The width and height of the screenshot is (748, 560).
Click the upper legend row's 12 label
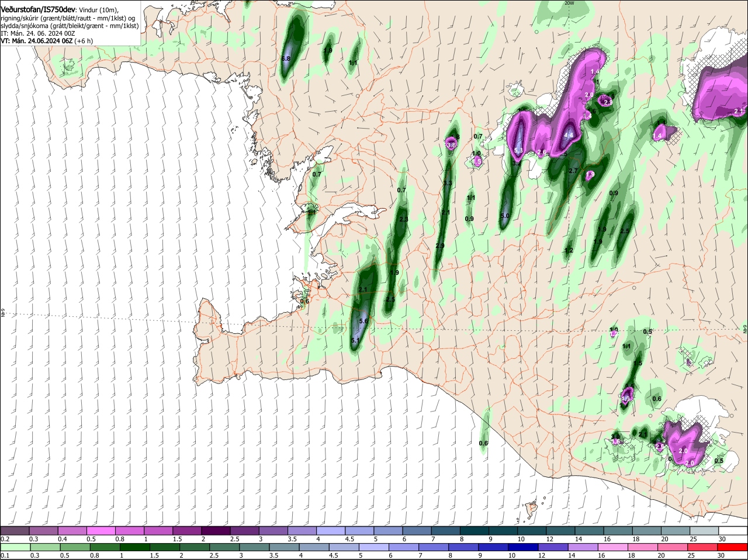pos(549,539)
